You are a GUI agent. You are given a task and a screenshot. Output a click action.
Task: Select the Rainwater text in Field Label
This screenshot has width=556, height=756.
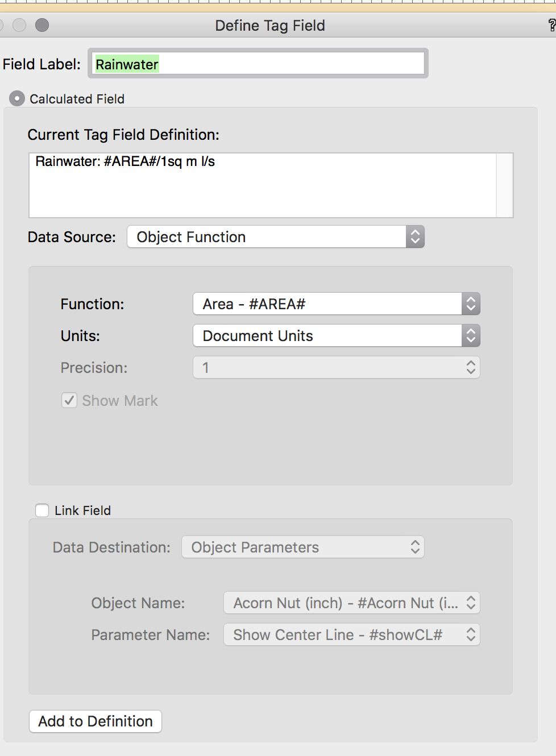(127, 64)
